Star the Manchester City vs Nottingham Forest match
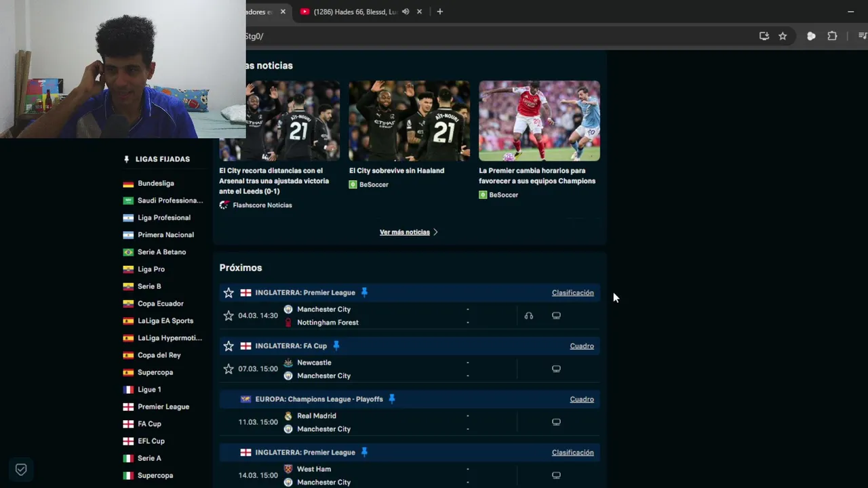 click(229, 316)
